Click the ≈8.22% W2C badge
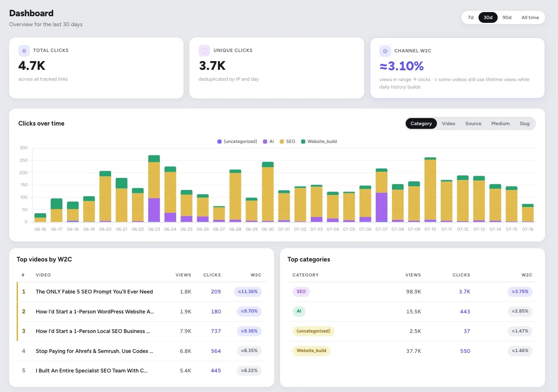The width and height of the screenshot is (558, 392). (249, 370)
